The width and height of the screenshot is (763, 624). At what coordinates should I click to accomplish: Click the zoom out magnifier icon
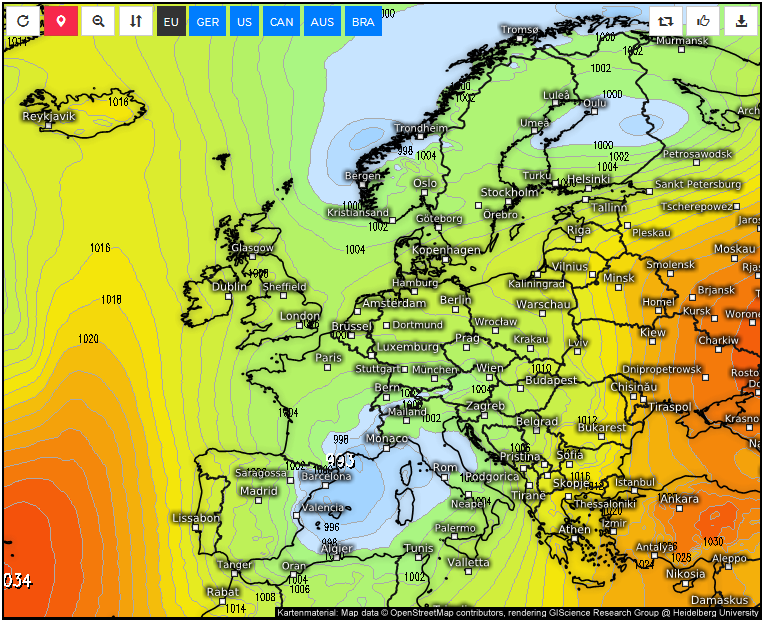[98, 21]
